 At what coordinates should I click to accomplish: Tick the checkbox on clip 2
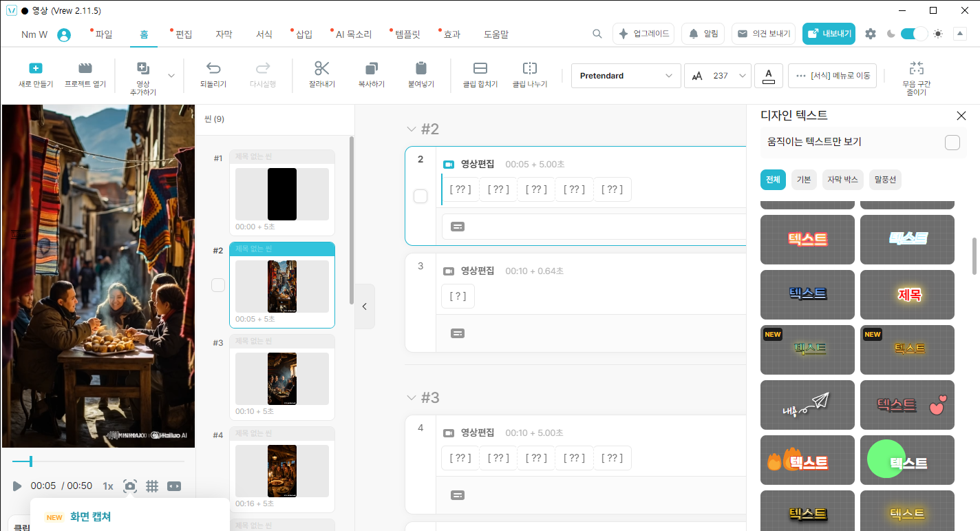click(420, 196)
